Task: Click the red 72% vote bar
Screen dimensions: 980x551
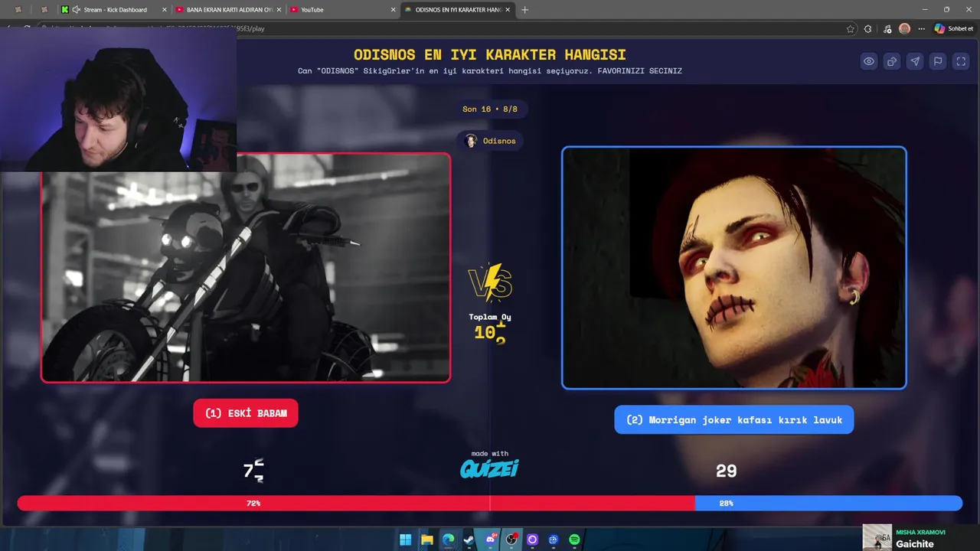Action: 356,503
